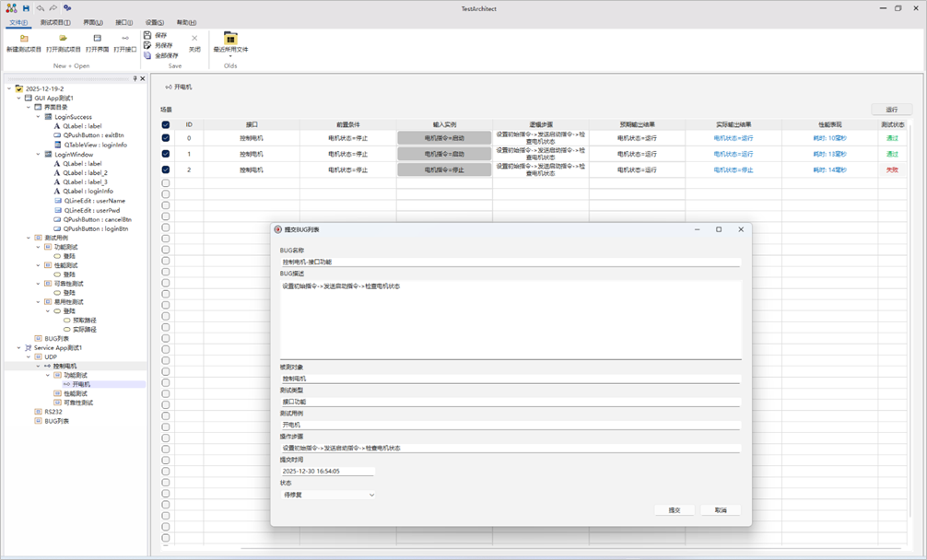The height and width of the screenshot is (560, 927).
Task: Click the 提交 button in bug dialog
Action: pyautogui.click(x=674, y=509)
